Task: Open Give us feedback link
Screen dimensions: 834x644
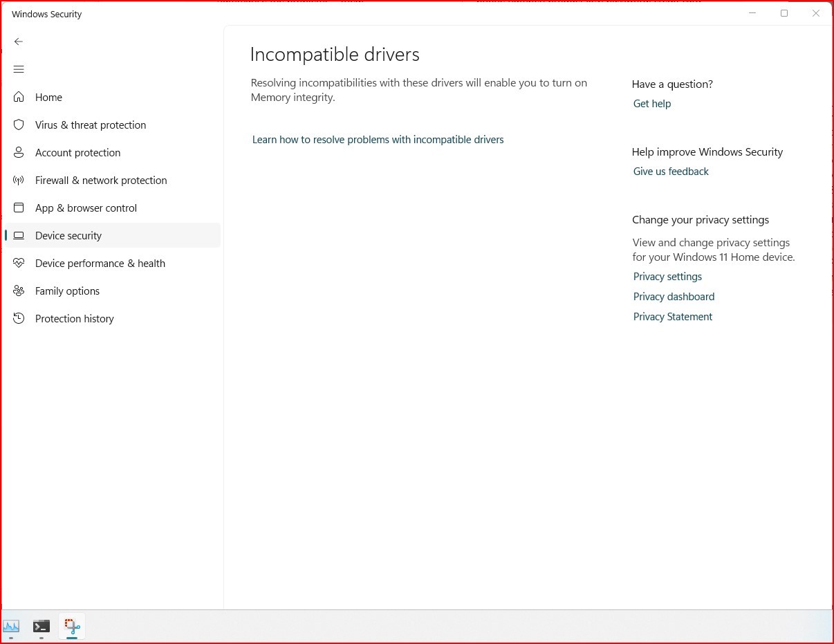Action: tap(671, 172)
